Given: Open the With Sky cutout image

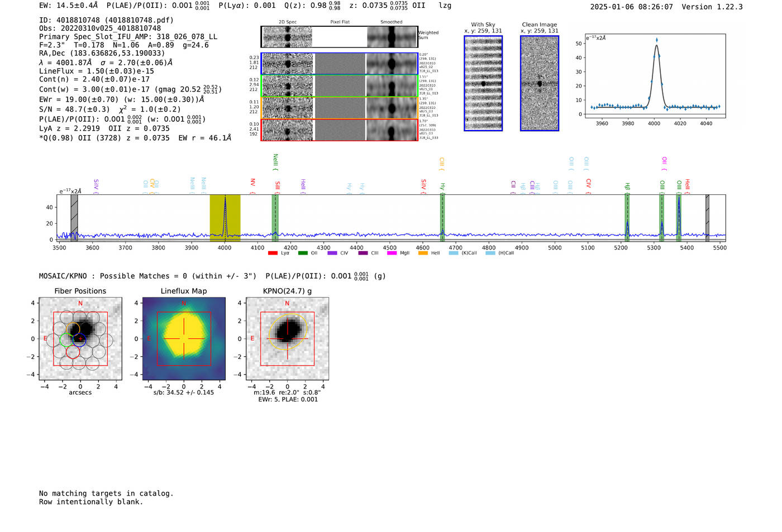Looking at the screenshot, I should point(483,83).
